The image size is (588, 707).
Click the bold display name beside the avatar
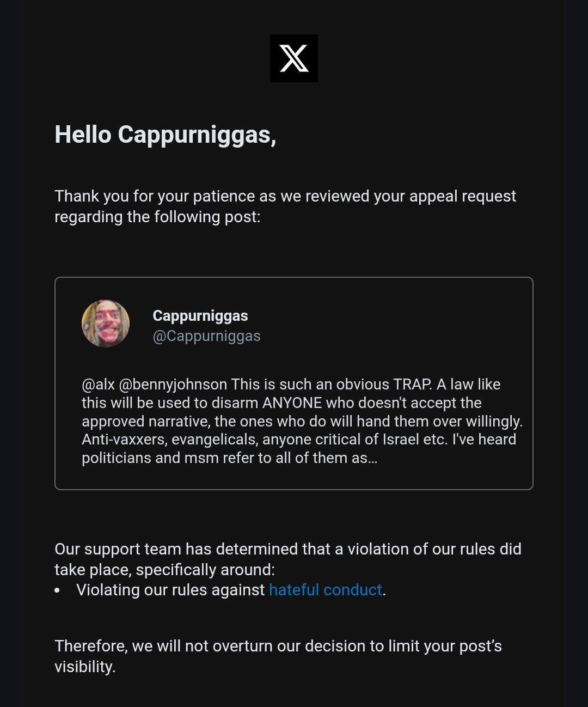pyautogui.click(x=200, y=315)
